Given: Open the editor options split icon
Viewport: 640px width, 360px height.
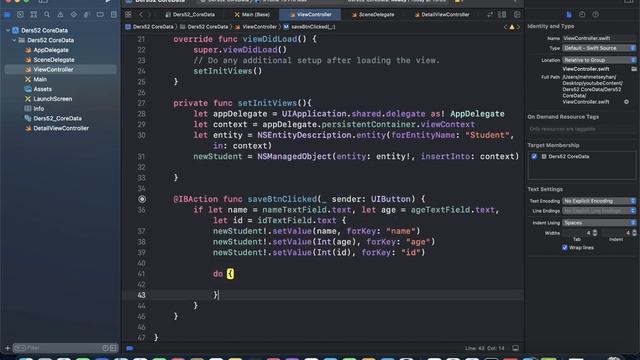Looking at the screenshot, I should tap(502, 15).
